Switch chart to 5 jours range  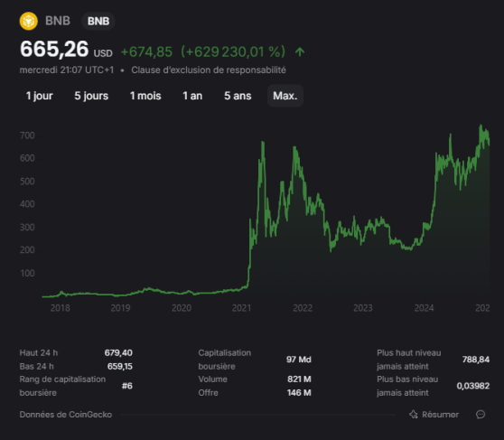pyautogui.click(x=91, y=96)
